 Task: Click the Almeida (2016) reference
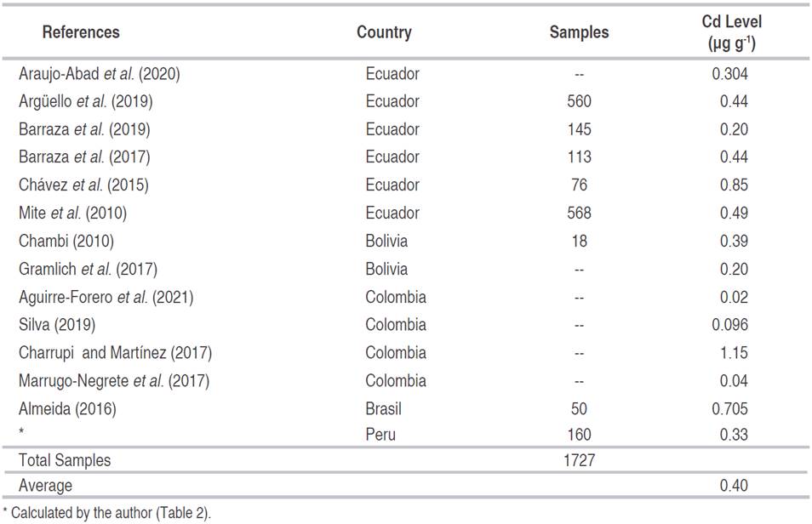(67, 408)
